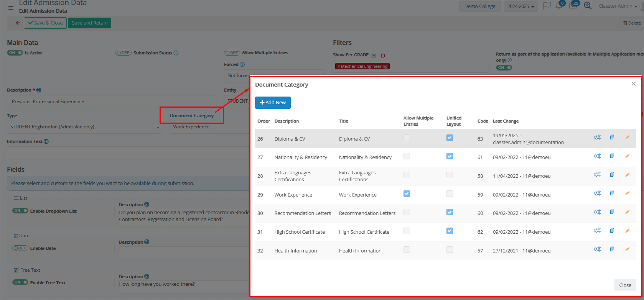Click the pencil edit icon for Diploma & CV

coord(628,137)
